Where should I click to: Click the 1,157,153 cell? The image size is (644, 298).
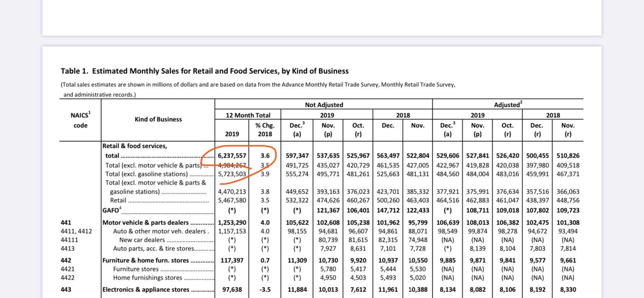coord(232,231)
